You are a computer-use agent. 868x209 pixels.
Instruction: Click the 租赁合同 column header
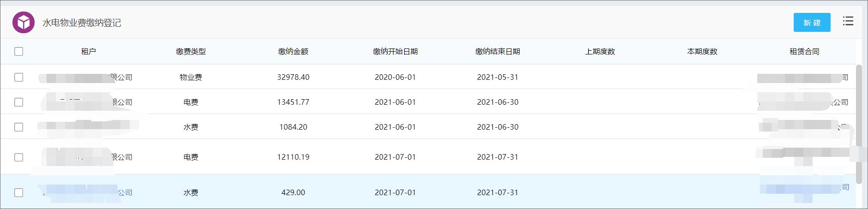coord(804,52)
